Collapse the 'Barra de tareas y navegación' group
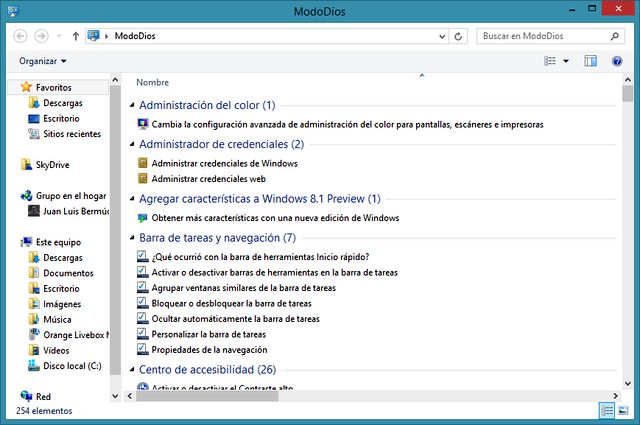640x425 pixels. point(133,238)
